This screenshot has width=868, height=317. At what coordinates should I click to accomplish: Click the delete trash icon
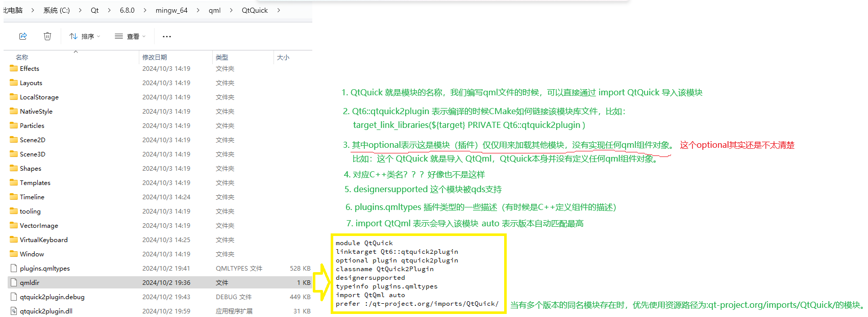pos(47,36)
